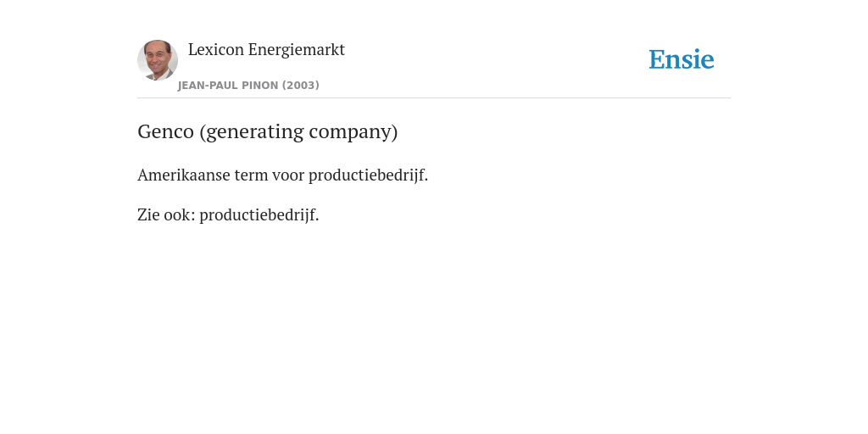The width and height of the screenshot is (868, 434).
Task: Follow the 'productiebedrijf' reference after Zie ook
Action: [259, 215]
